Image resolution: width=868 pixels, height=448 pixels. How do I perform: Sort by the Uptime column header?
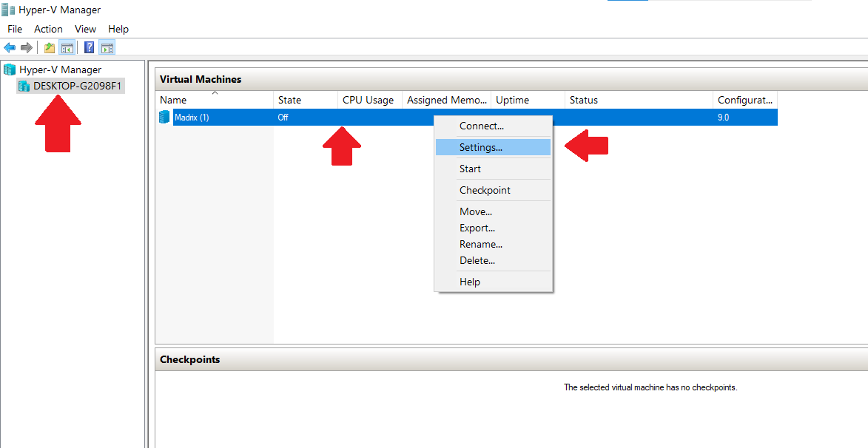(x=528, y=100)
